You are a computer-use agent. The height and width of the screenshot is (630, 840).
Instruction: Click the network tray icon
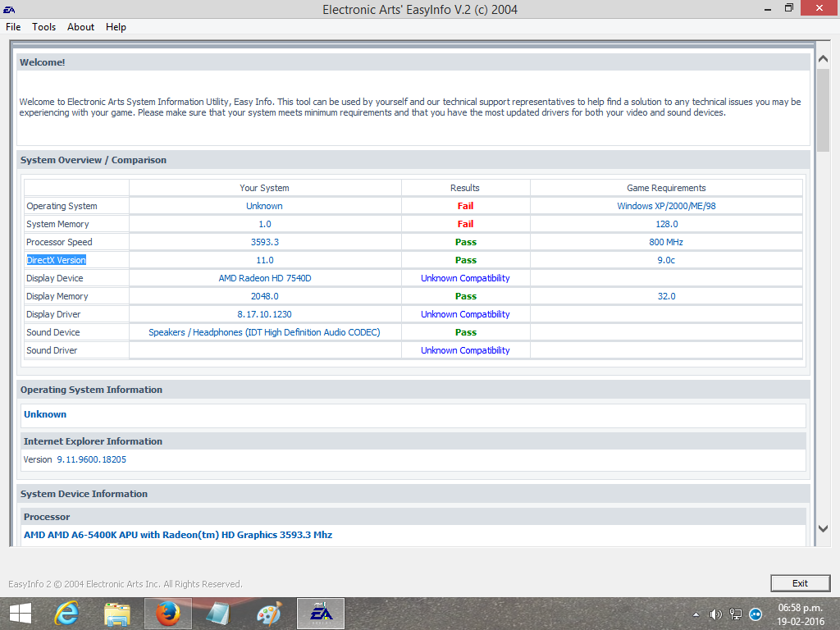(736, 614)
